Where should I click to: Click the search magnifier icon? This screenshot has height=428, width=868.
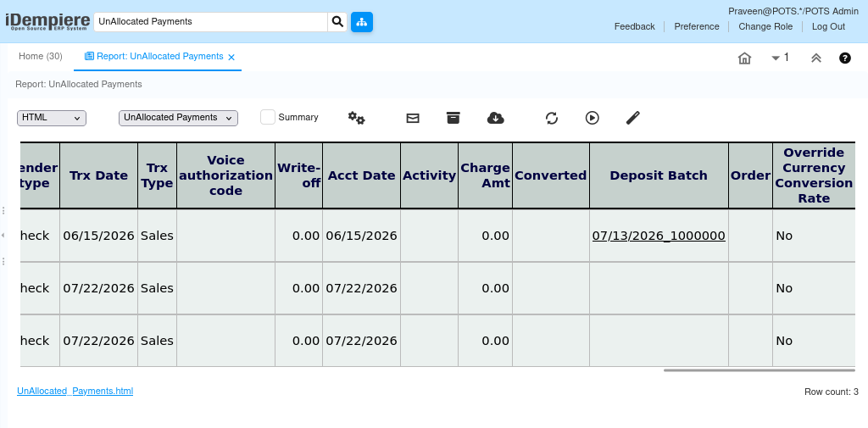coord(337,21)
